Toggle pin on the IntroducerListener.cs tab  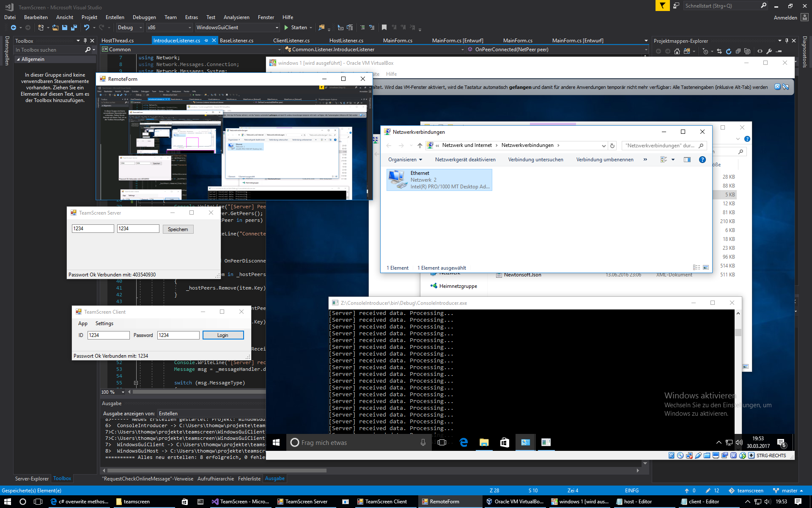click(x=206, y=41)
